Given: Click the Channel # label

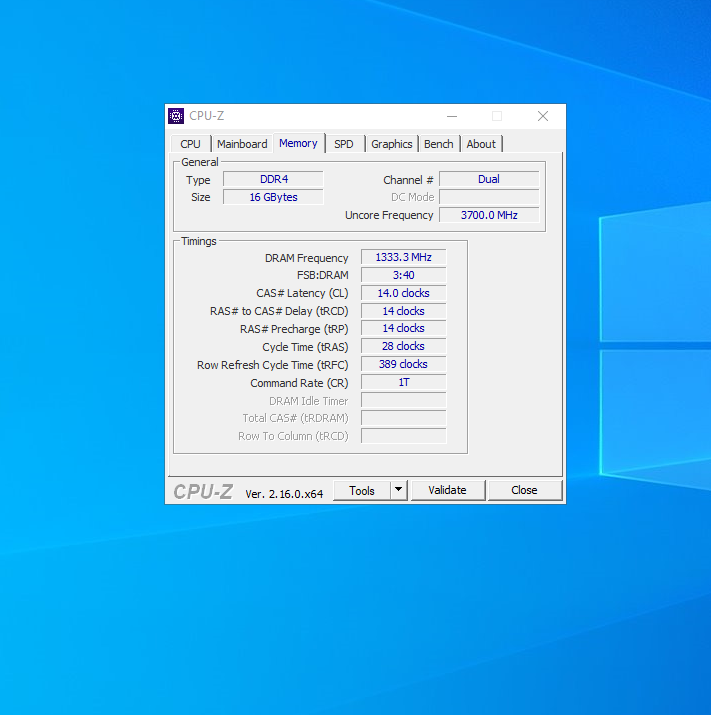Looking at the screenshot, I should (x=408, y=180).
